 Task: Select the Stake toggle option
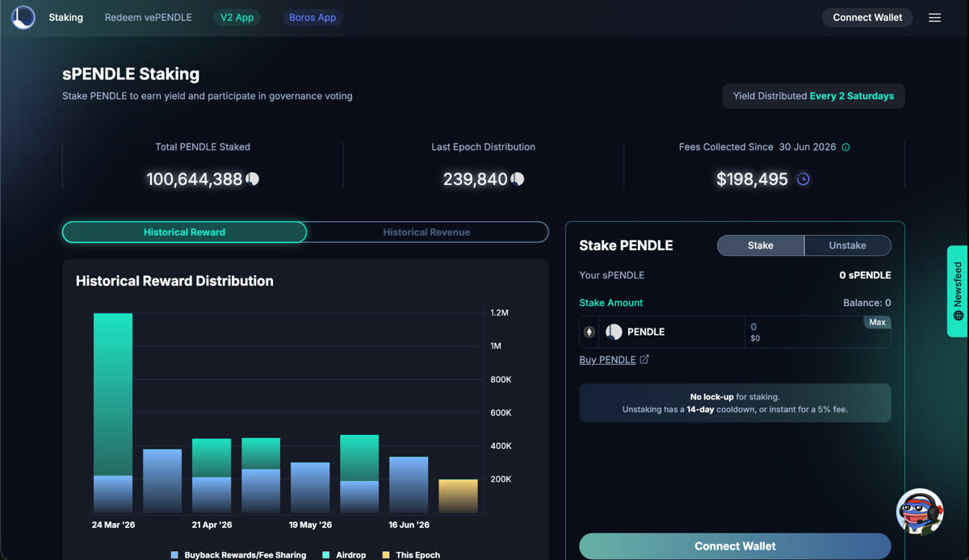pyautogui.click(x=761, y=245)
